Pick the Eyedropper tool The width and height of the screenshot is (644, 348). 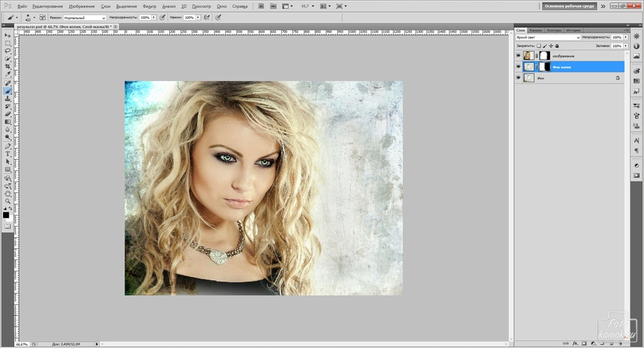8,74
